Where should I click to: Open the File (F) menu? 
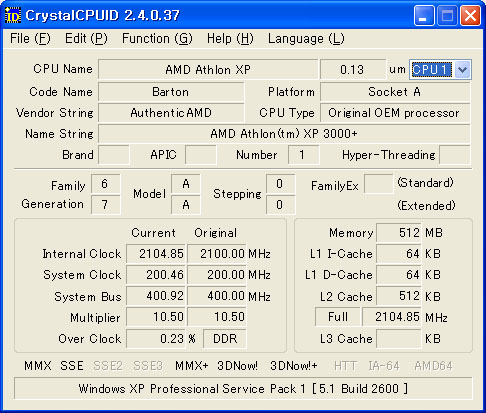point(30,39)
